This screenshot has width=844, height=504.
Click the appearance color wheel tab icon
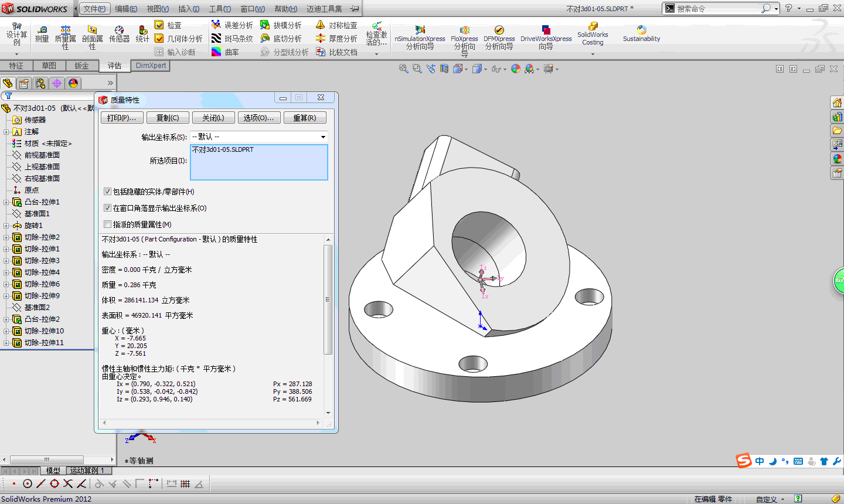pyautogui.click(x=73, y=83)
